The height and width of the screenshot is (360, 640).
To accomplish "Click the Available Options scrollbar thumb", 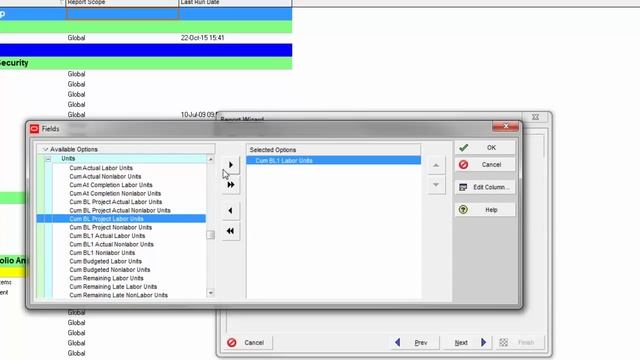I will click(x=211, y=235).
